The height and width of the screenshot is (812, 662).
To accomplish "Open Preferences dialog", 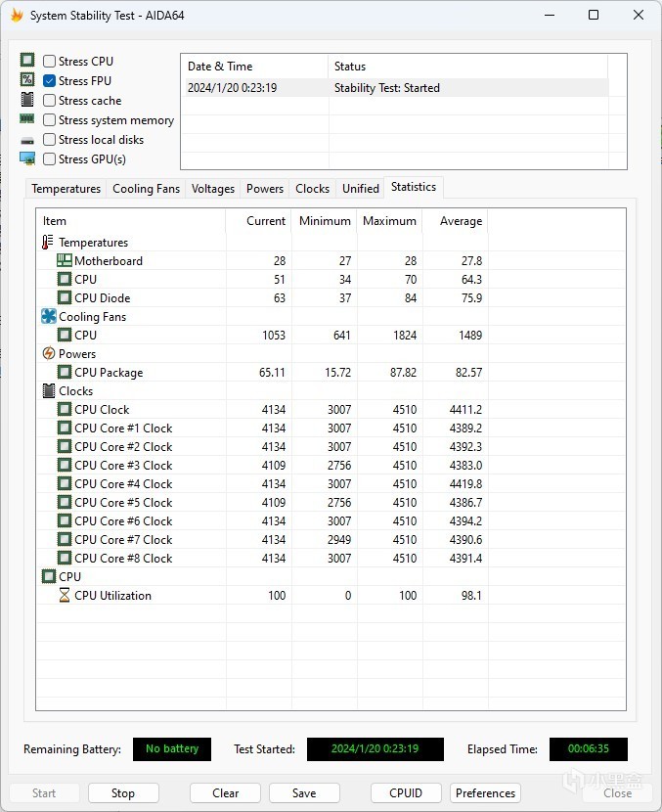I will [x=486, y=792].
